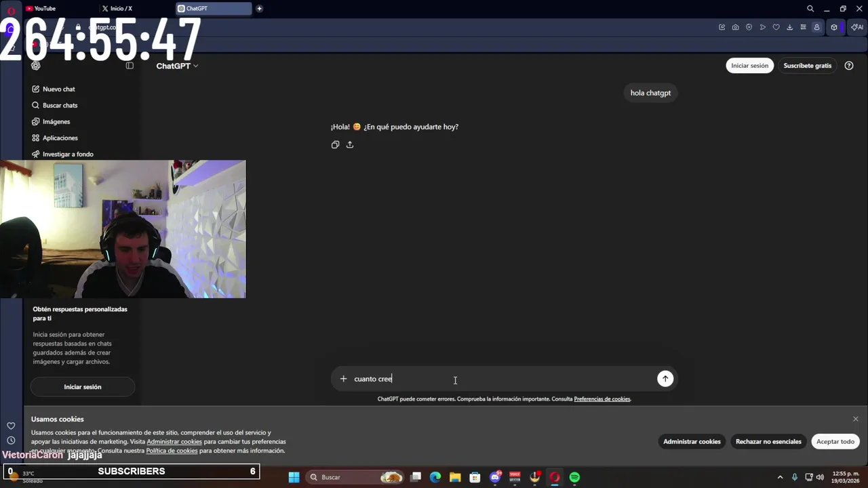This screenshot has width=868, height=488.
Task: Click the Opera icon in the taskbar
Action: [555, 477]
